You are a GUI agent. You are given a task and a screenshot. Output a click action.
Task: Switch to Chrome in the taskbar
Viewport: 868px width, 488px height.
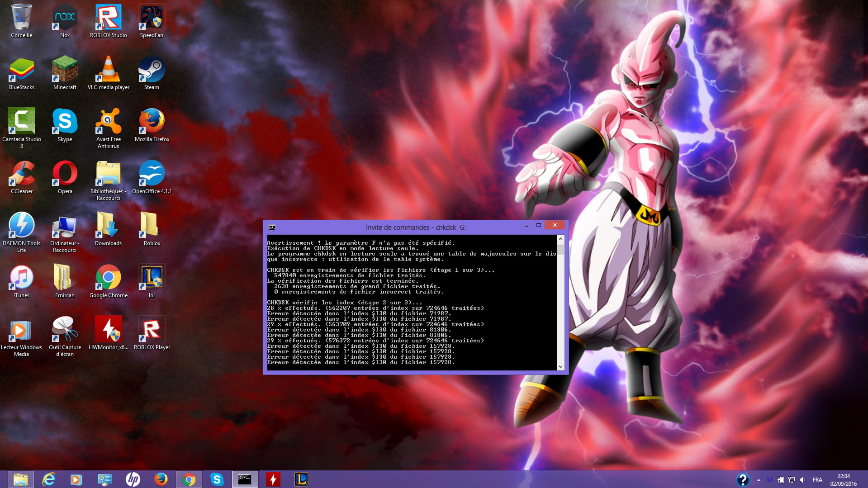coord(189,479)
